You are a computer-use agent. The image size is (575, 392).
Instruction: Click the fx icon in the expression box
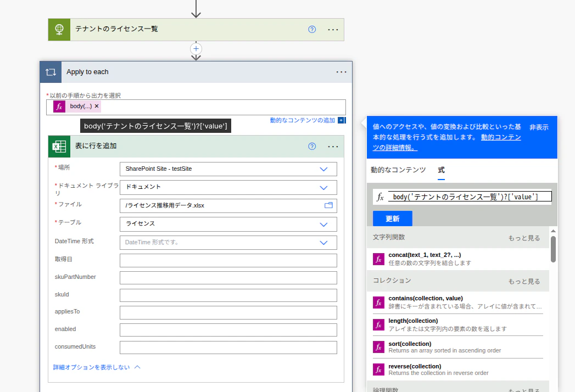[x=380, y=197]
